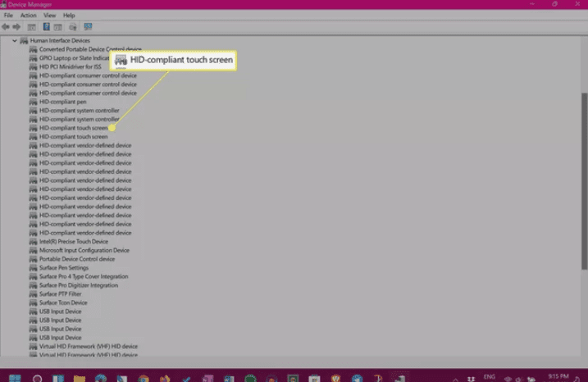Select HID PCI Minidriver for ISS
The height and width of the screenshot is (382, 588).
74,66
